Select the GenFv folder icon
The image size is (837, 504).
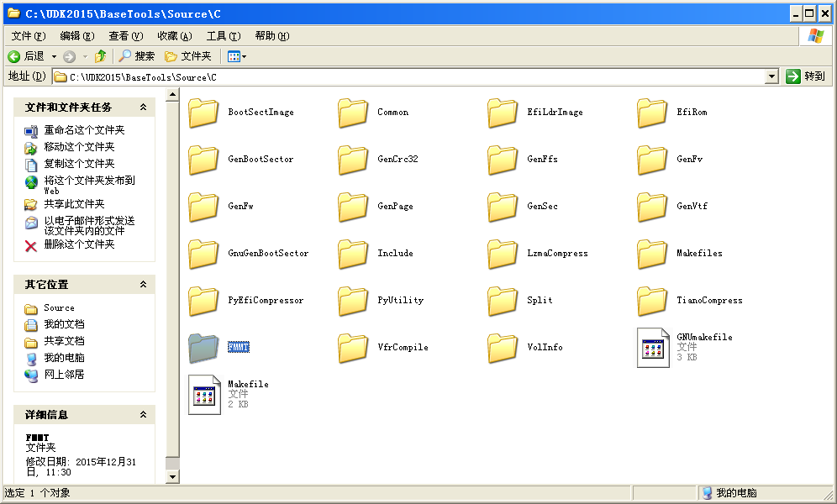(x=652, y=160)
